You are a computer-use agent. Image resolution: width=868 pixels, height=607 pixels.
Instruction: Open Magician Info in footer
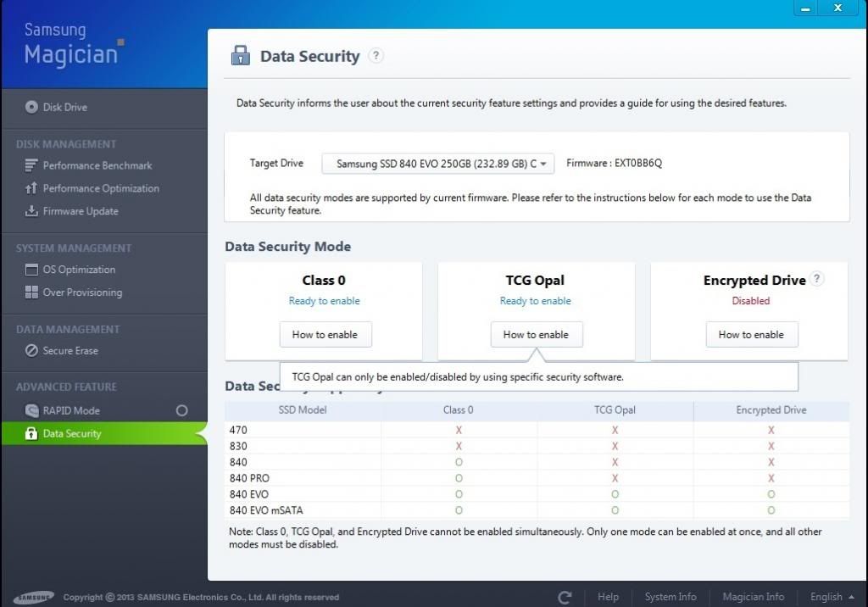pos(753,597)
